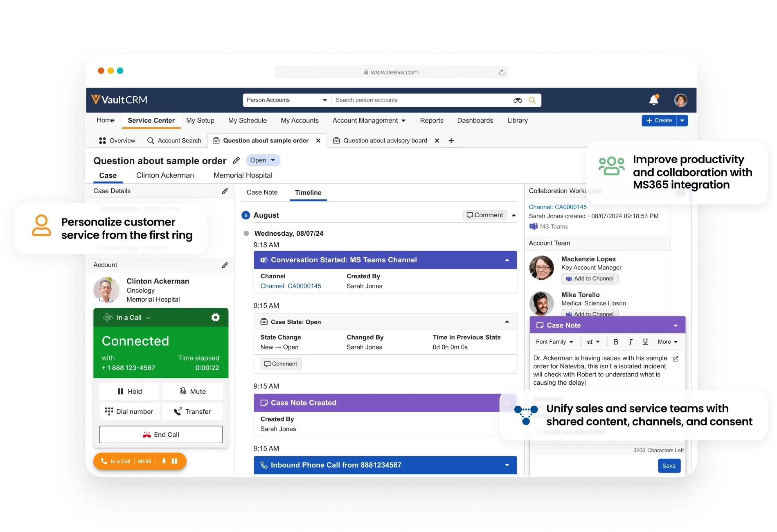Screen dimensions: 777x532
Task: Click the notification bell icon
Action: pyautogui.click(x=653, y=100)
